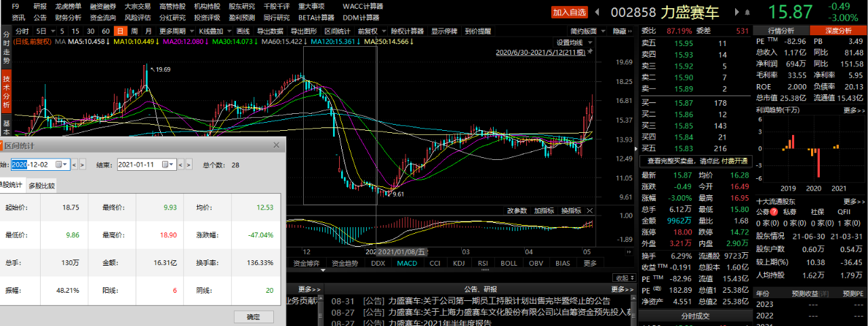Close the 区间统计 dialog
The height and width of the screenshot is (326, 868).
[276, 145]
